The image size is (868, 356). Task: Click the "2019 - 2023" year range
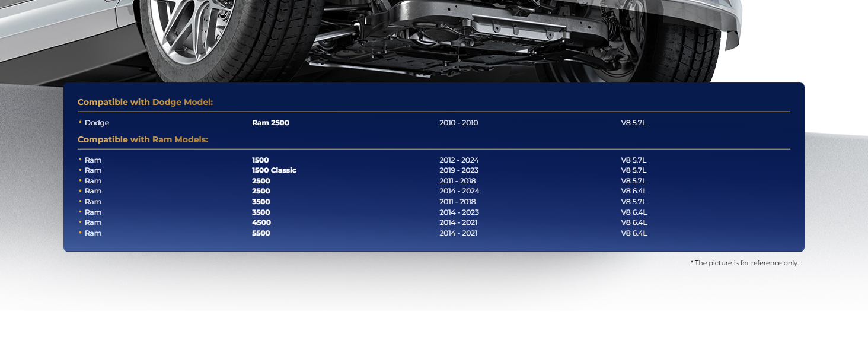(x=459, y=170)
